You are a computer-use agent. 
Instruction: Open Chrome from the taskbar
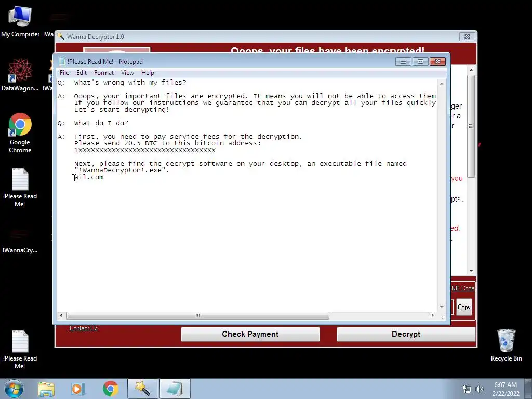pyautogui.click(x=110, y=389)
